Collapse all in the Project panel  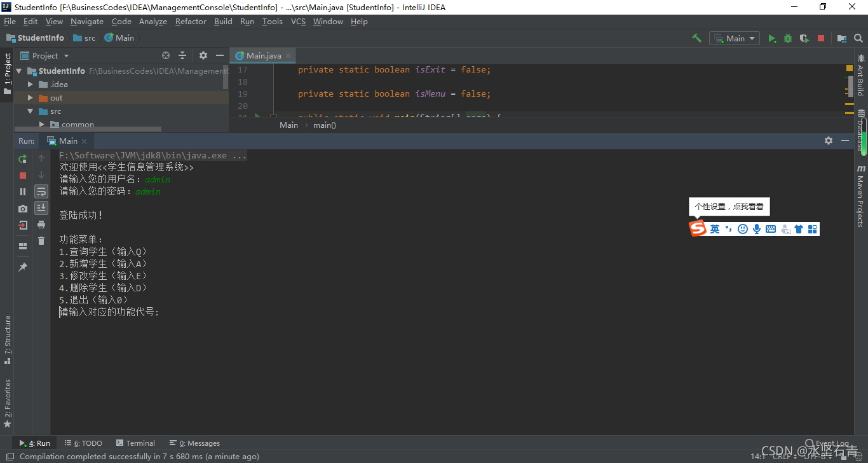click(182, 55)
